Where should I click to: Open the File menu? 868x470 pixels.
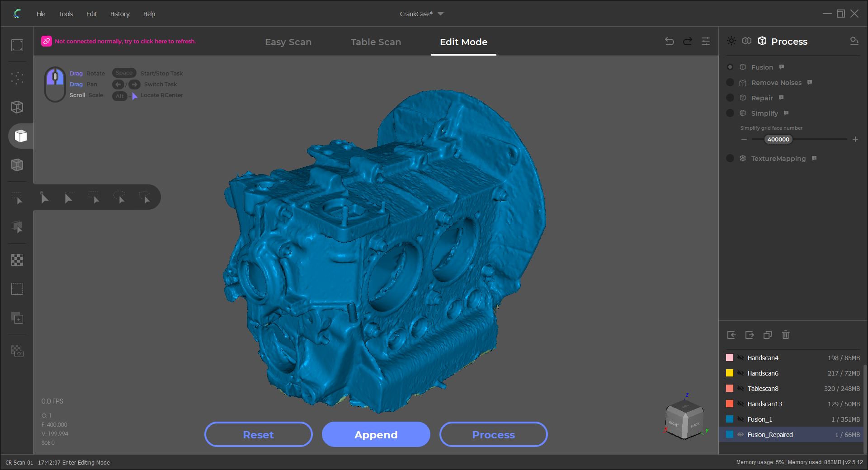pyautogui.click(x=41, y=14)
